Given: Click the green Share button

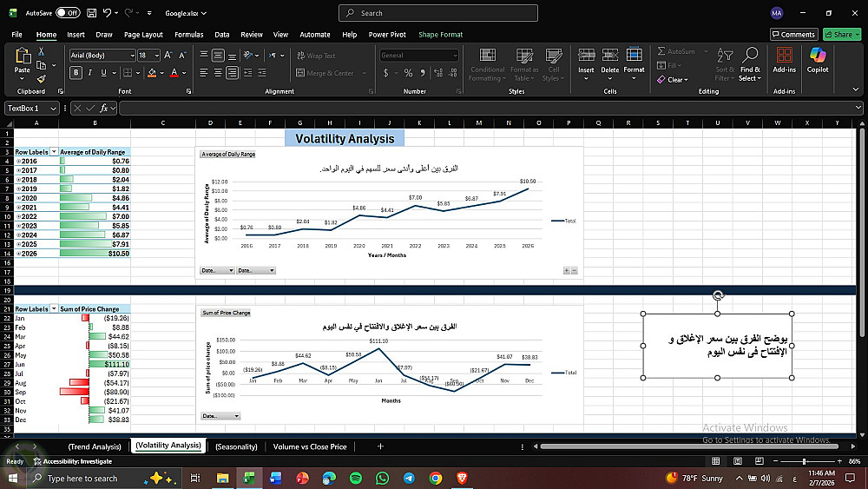Looking at the screenshot, I should [x=841, y=35].
